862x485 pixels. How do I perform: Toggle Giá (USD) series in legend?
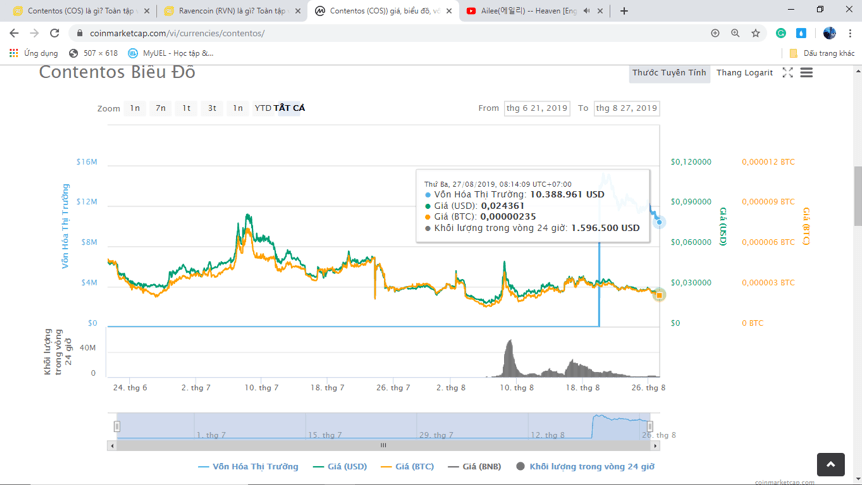point(340,466)
